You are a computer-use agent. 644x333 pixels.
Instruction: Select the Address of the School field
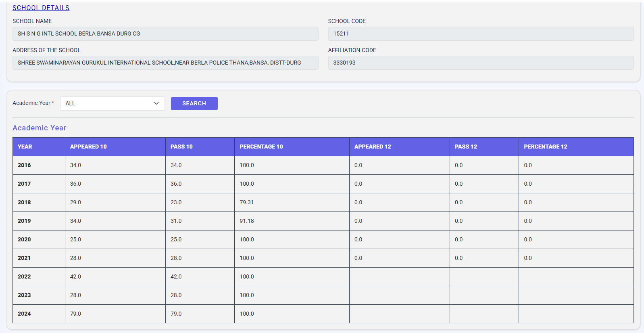coord(165,63)
